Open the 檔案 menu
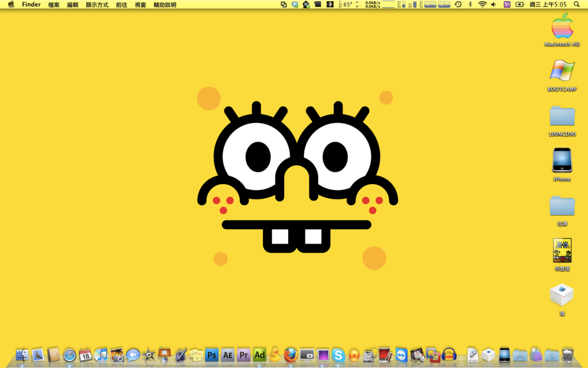The image size is (588, 368). click(54, 5)
